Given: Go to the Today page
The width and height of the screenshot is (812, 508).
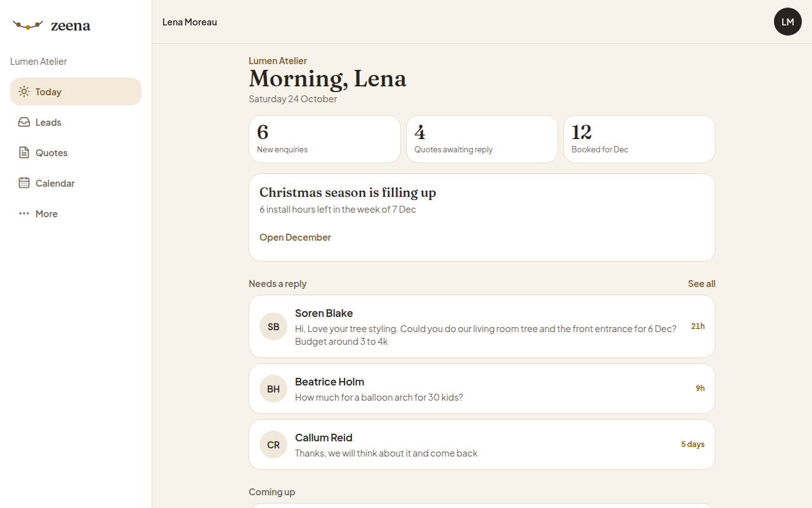Looking at the screenshot, I should (75, 91).
